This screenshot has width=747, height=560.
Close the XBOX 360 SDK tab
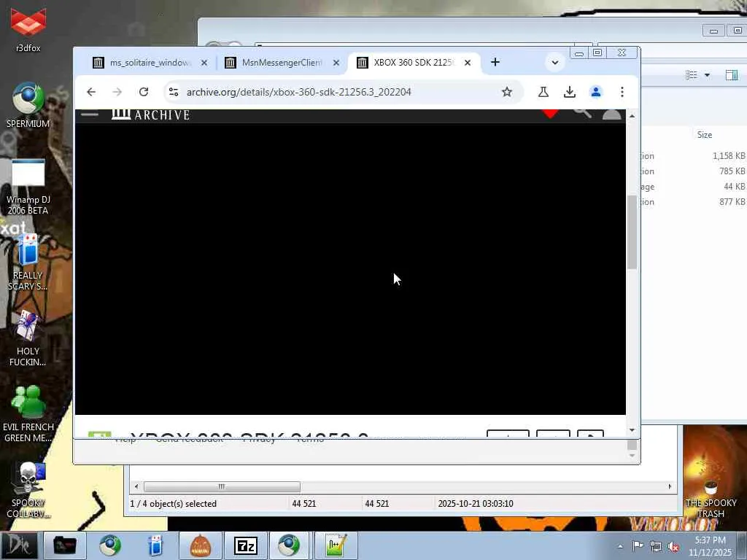pyautogui.click(x=468, y=63)
